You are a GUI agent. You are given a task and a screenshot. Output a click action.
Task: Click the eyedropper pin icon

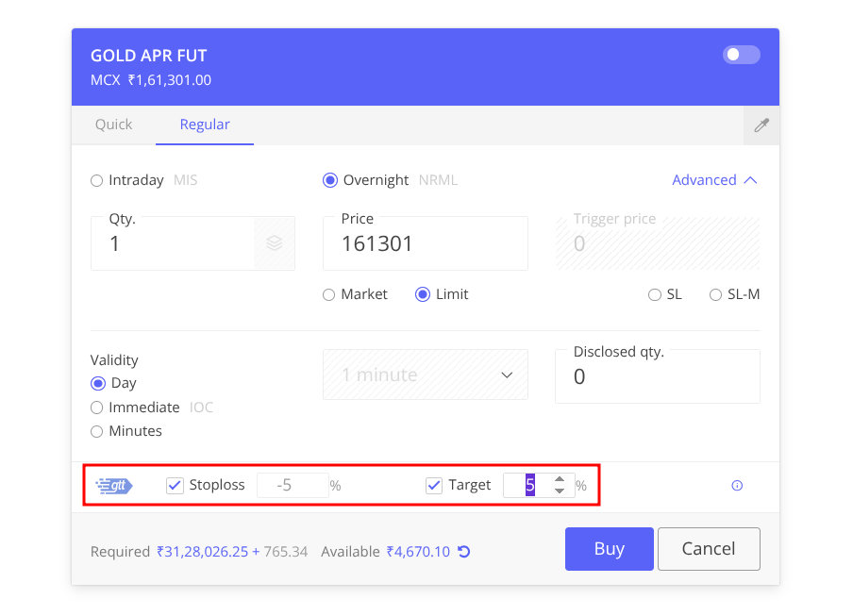point(761,125)
